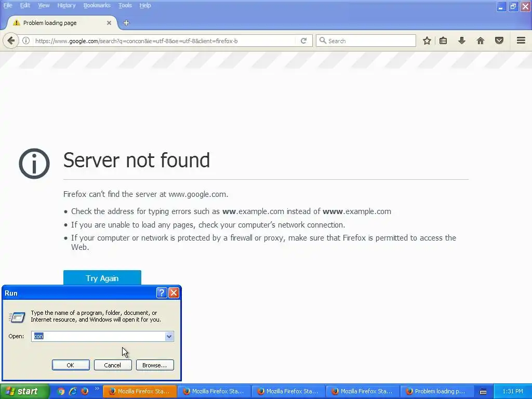Go to Firefox home page icon
Viewport: 532px width, 399px height.
[x=481, y=41]
